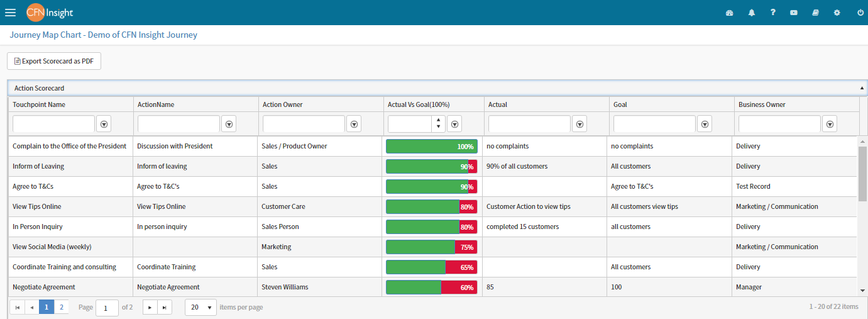868x319 pixels.
Task: Open the notifications bell
Action: [752, 13]
